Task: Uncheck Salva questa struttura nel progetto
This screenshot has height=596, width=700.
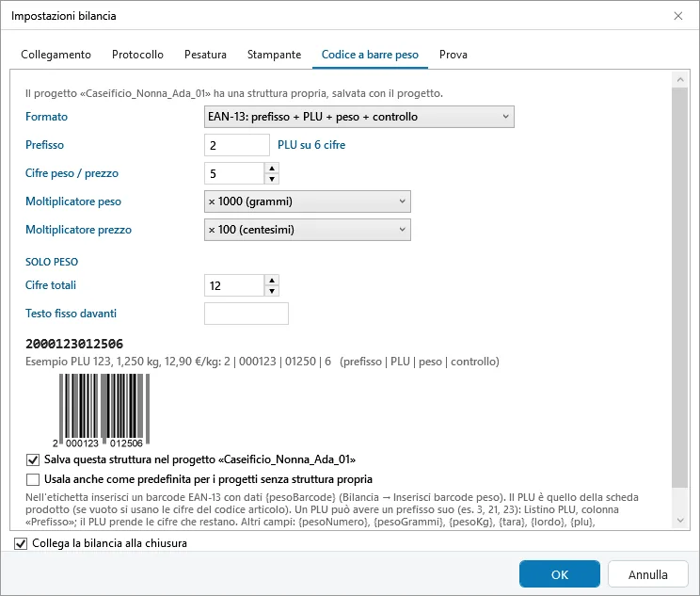Action: coord(33,459)
